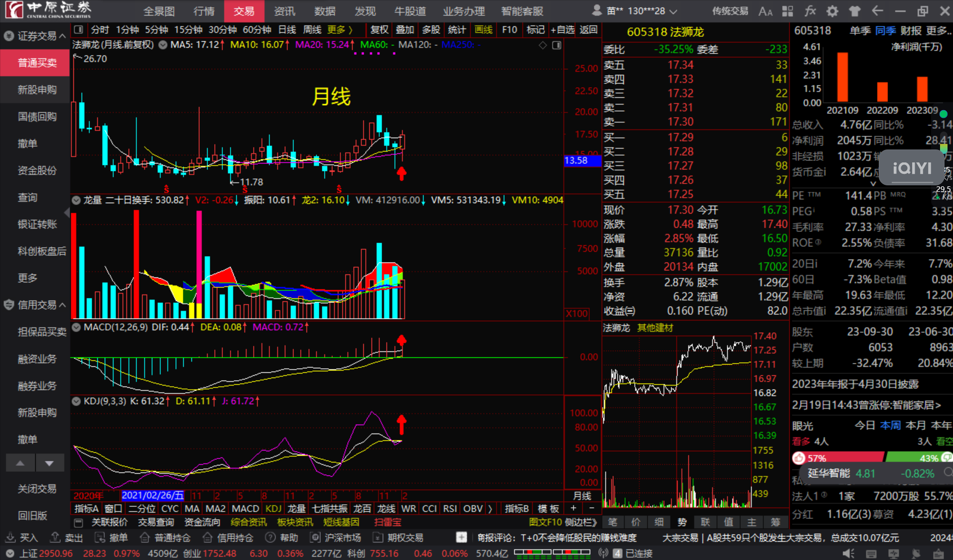Open 信用持仓 in bottom bar
The width and height of the screenshot is (953, 560).
pos(228,538)
